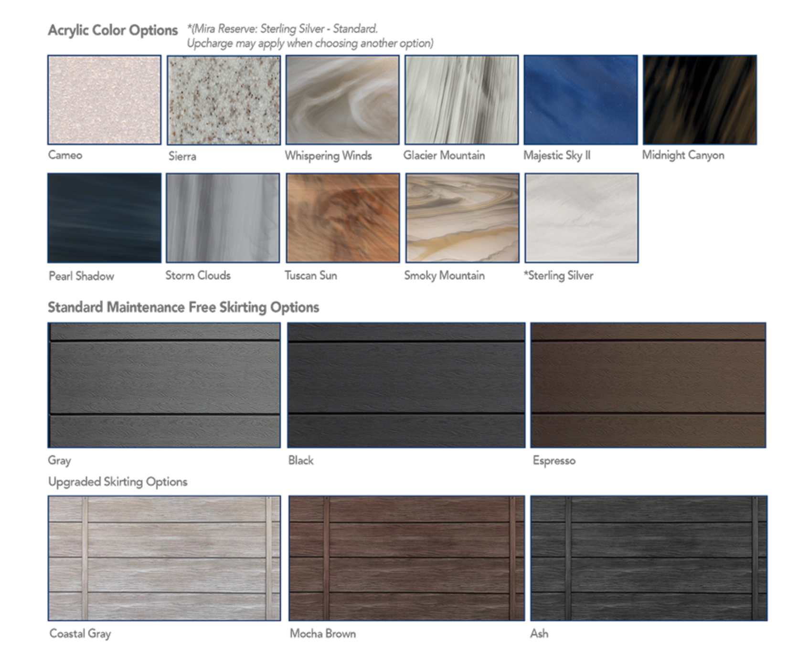Select the Tuscan Sun acrylic swatch

[342, 218]
